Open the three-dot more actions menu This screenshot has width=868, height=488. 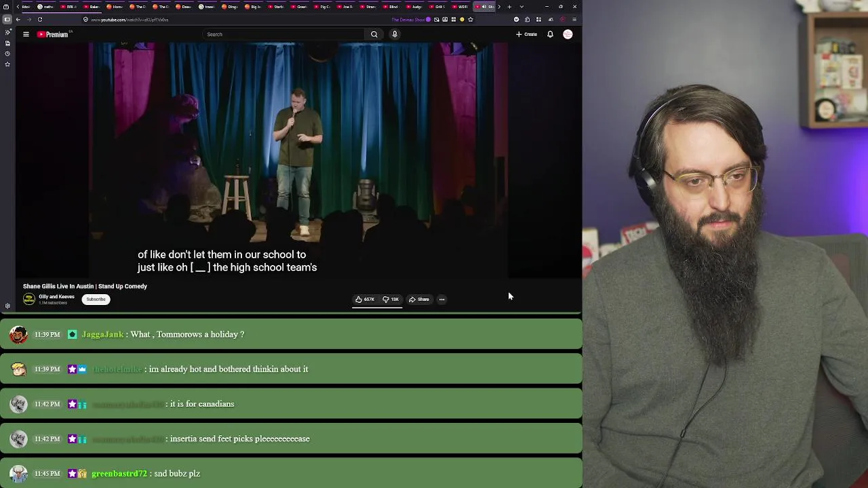click(441, 299)
